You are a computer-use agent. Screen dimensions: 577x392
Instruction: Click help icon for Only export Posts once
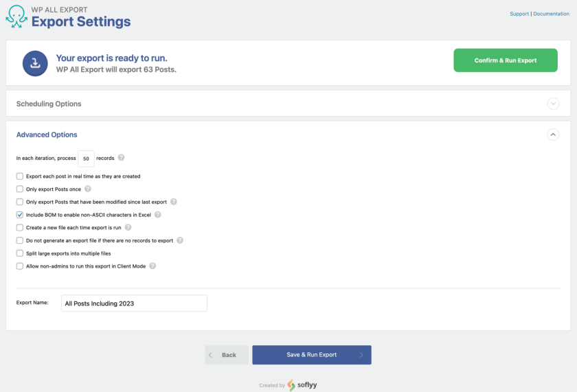coord(88,189)
